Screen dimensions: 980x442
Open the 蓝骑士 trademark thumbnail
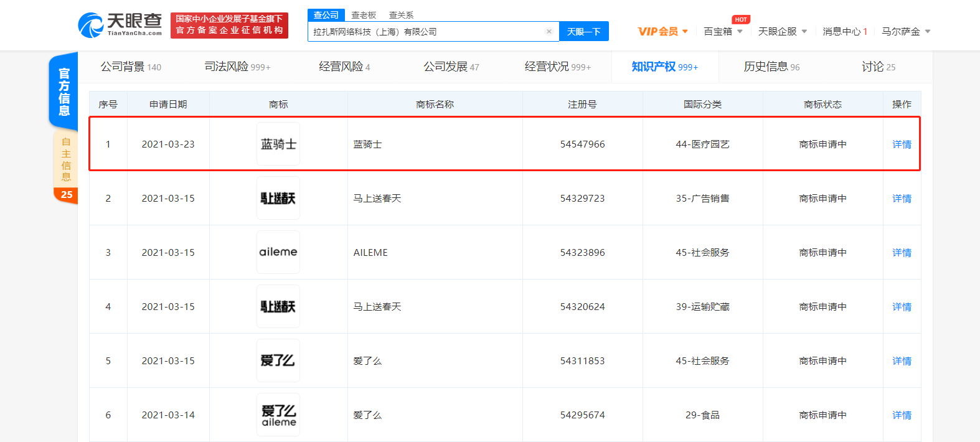click(x=278, y=144)
